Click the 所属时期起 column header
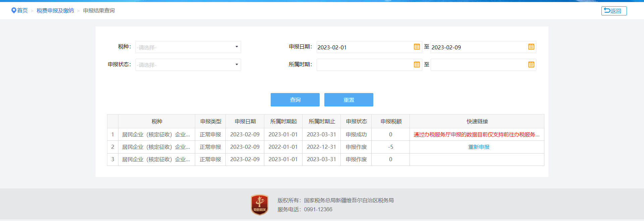This screenshot has width=644, height=221. point(283,121)
